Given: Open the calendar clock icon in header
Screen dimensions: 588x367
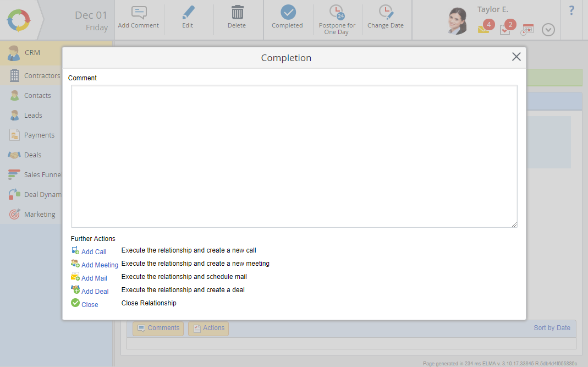Looking at the screenshot, I should pos(527,30).
